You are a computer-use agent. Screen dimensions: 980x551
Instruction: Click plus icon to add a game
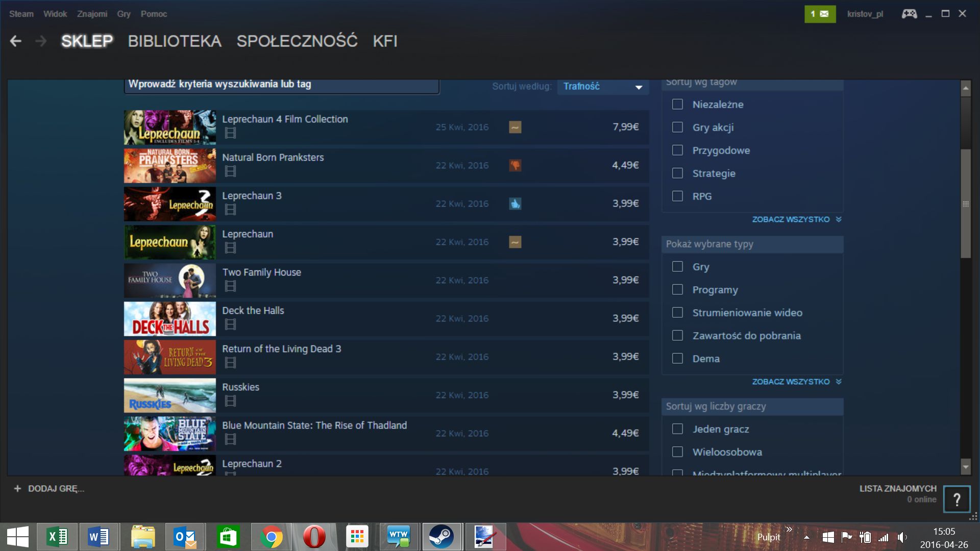17,489
